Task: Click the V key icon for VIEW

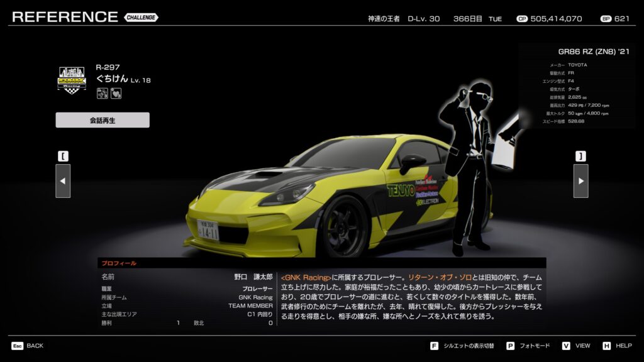Action: pos(565,346)
